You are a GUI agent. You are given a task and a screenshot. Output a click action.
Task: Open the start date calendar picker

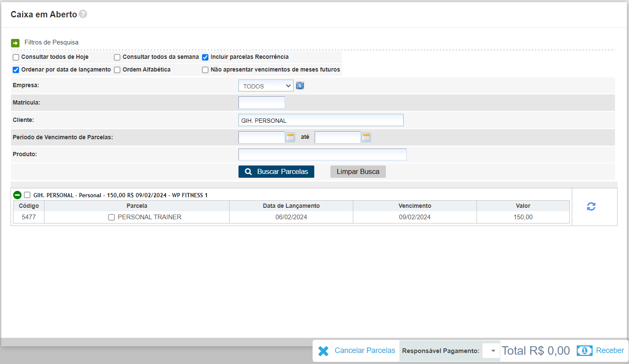pyautogui.click(x=290, y=137)
